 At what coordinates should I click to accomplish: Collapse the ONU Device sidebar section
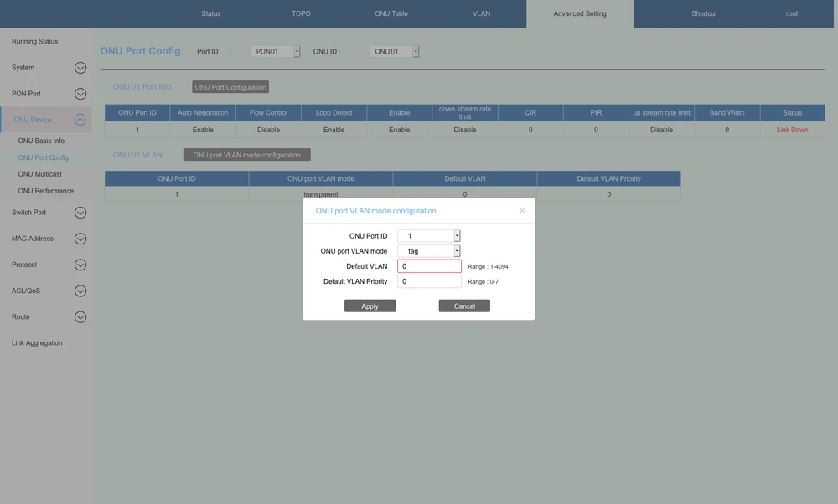80,120
